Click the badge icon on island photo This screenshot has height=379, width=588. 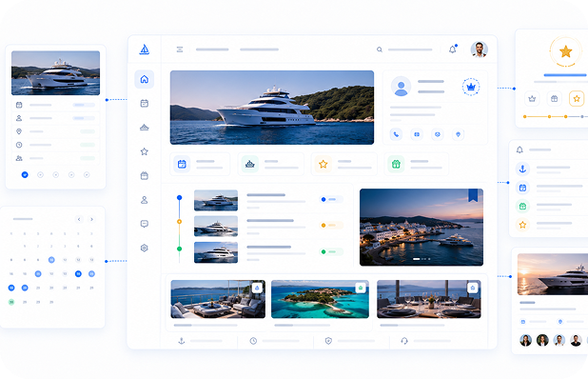[361, 288]
